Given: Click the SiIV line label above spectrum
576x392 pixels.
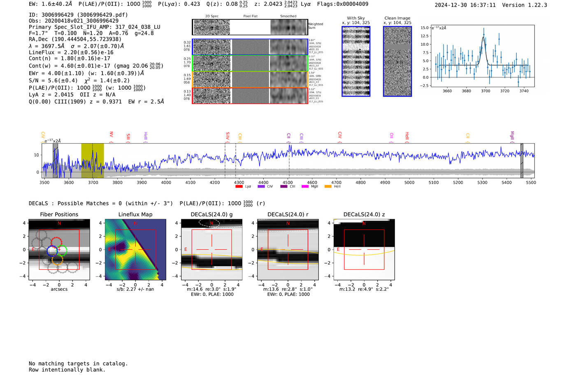Looking at the screenshot, I should (228, 136).
